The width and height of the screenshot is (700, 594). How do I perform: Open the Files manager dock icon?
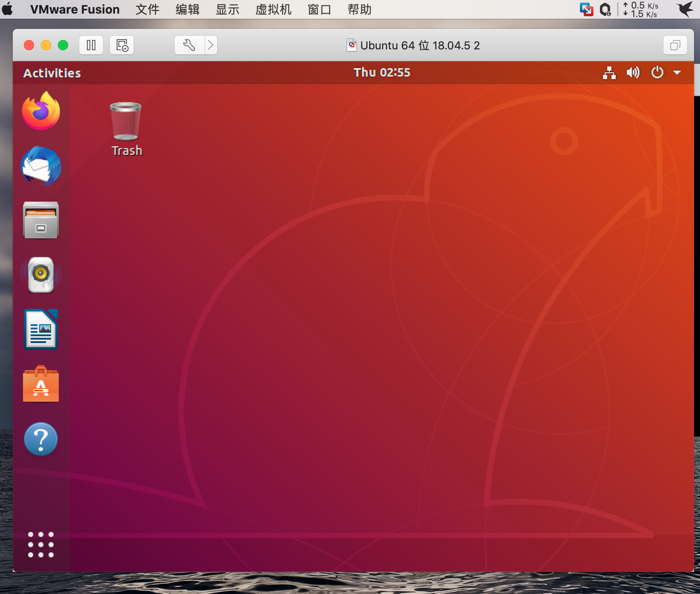(41, 220)
